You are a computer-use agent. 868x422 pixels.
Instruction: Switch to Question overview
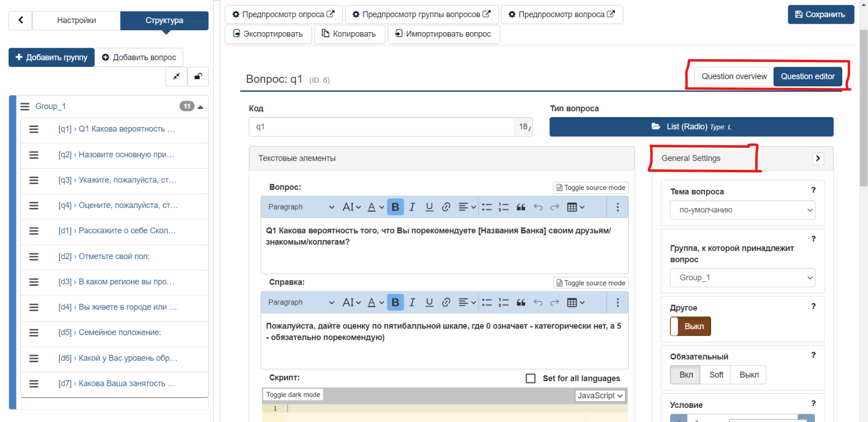(734, 76)
